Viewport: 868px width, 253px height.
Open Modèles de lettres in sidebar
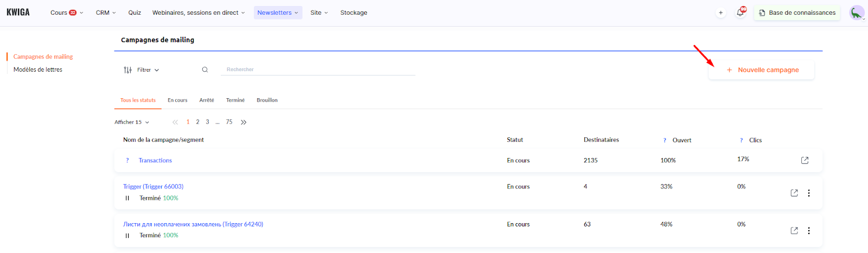coord(38,69)
